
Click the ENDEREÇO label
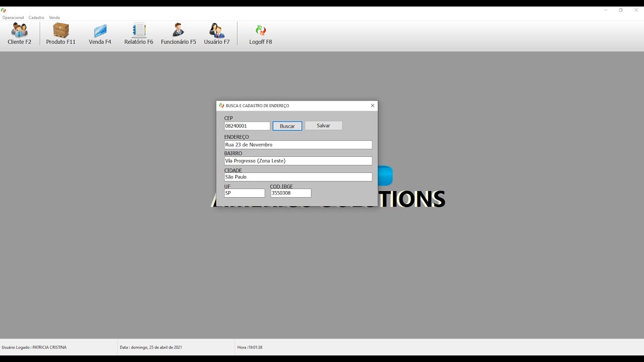(236, 137)
